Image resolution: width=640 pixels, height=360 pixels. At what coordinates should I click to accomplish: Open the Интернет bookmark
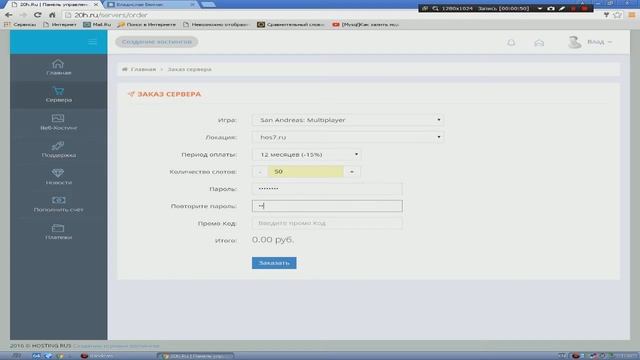click(60, 24)
